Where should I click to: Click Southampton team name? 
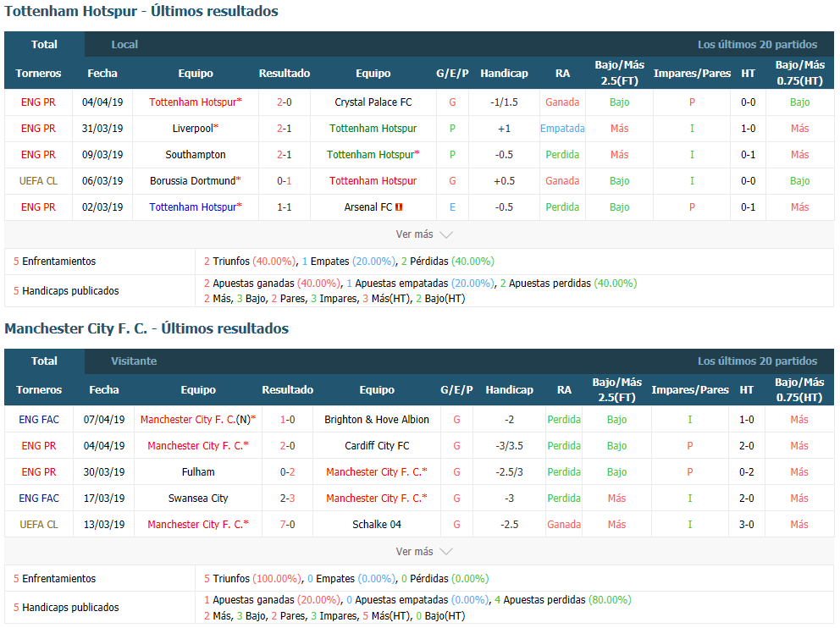(195, 155)
